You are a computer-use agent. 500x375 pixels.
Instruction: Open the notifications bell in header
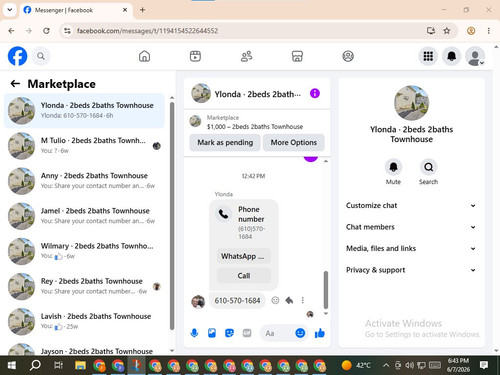tap(452, 56)
